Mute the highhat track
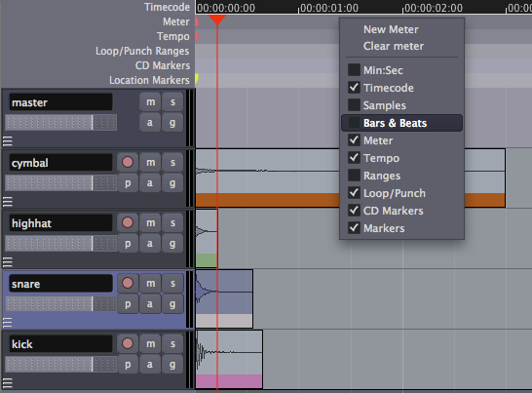Screen dimensions: 532x393 (150, 222)
